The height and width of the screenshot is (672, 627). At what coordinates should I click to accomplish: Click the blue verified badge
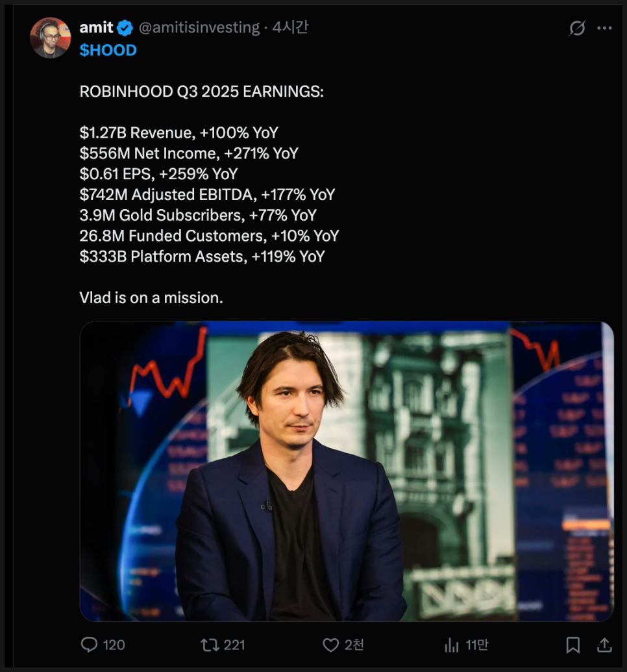125,28
